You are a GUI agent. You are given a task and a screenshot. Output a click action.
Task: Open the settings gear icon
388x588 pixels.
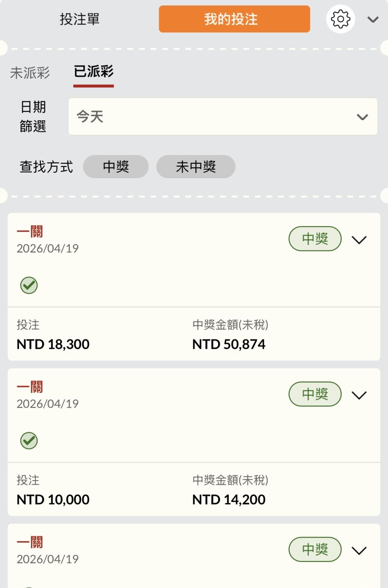(x=340, y=19)
